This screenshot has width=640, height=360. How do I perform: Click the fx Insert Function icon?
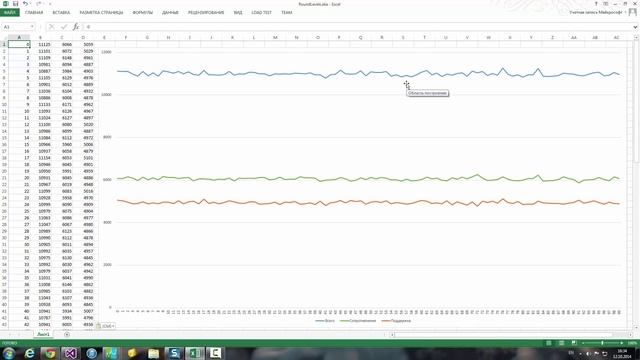coord(76,27)
